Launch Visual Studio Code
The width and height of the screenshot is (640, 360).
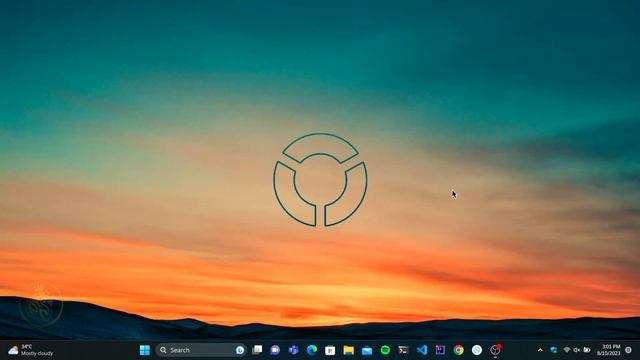pyautogui.click(x=422, y=350)
